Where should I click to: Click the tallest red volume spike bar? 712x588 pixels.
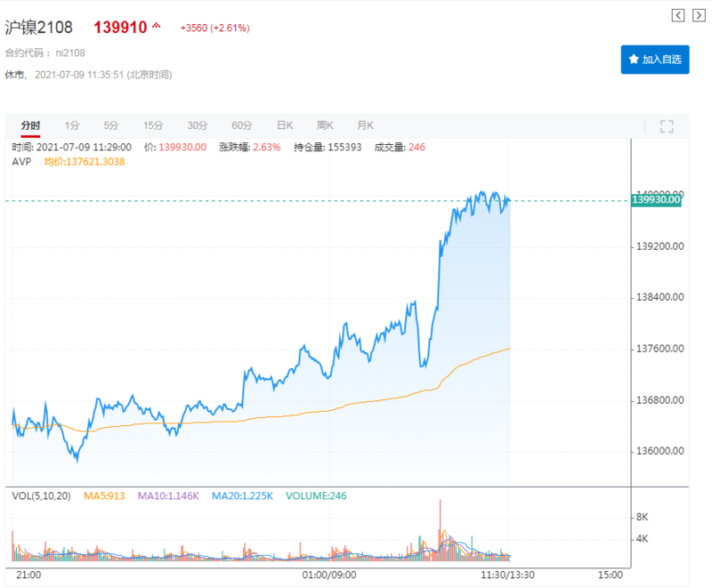(x=440, y=530)
